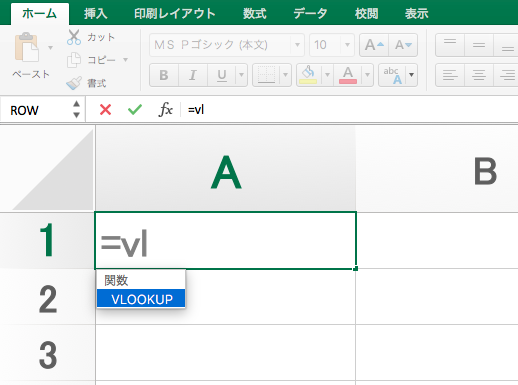The width and height of the screenshot is (518, 385).
Task: Open the 印刷レイアウト tab
Action: [x=175, y=14]
